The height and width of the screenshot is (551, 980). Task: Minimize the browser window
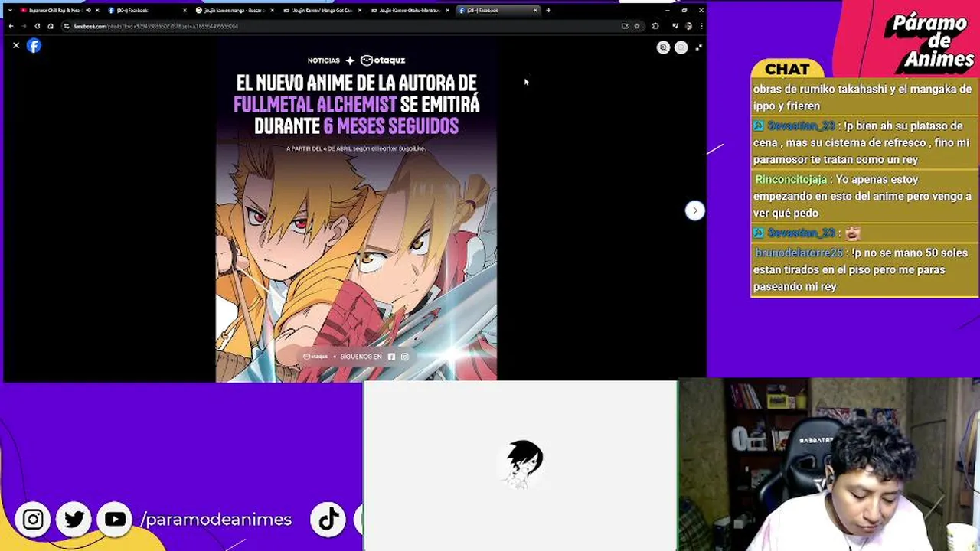[x=667, y=11]
